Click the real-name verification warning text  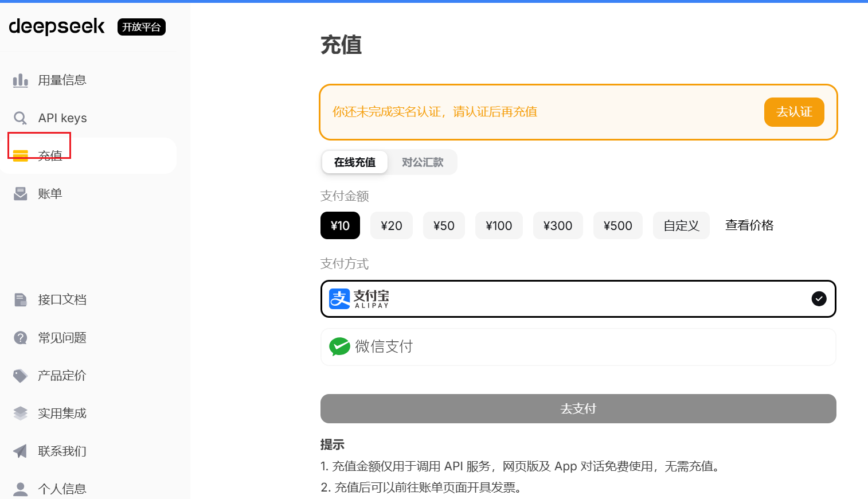(x=435, y=112)
